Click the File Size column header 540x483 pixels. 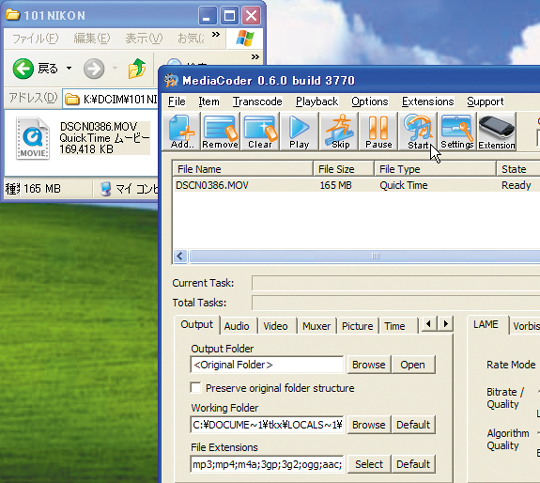click(344, 169)
